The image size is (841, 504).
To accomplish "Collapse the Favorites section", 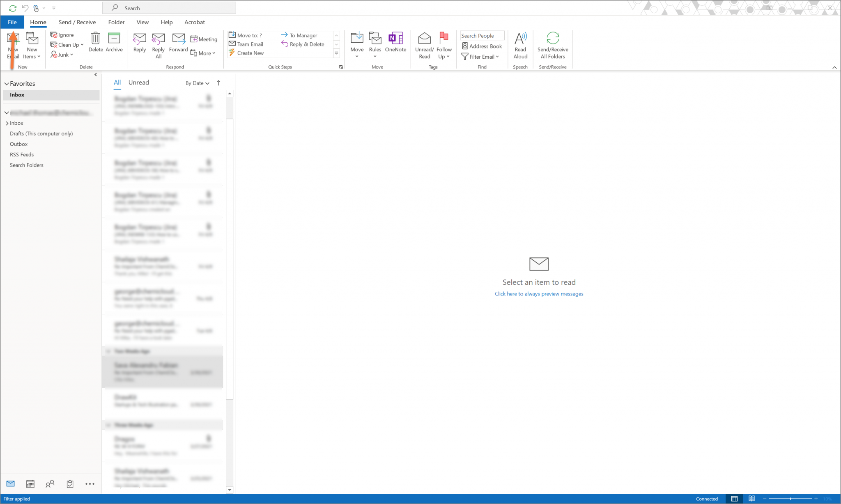I will coord(7,84).
